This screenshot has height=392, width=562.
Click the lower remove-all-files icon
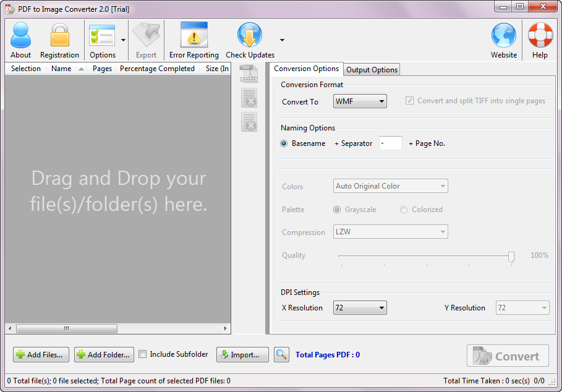(x=249, y=122)
